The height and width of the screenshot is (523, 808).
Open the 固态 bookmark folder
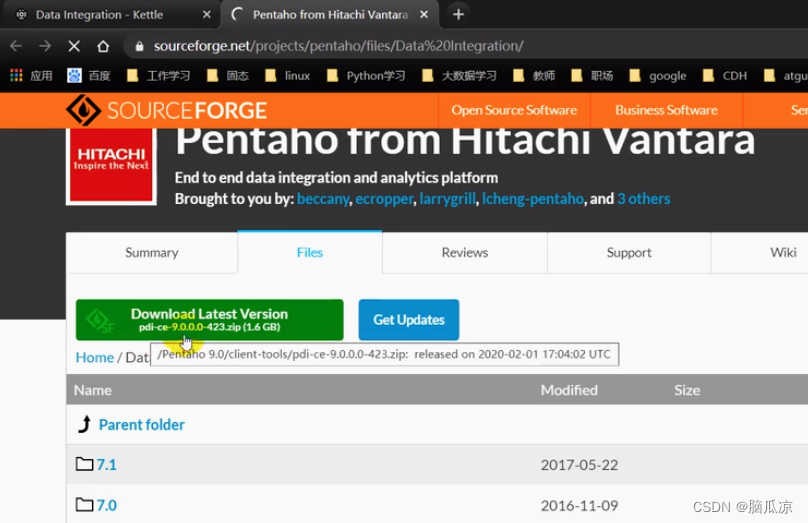[x=228, y=76]
